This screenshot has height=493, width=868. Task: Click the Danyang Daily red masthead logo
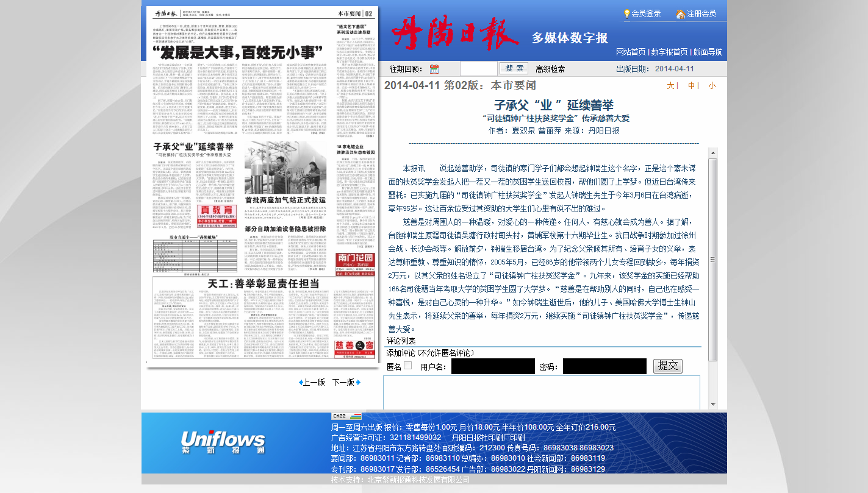tap(456, 34)
